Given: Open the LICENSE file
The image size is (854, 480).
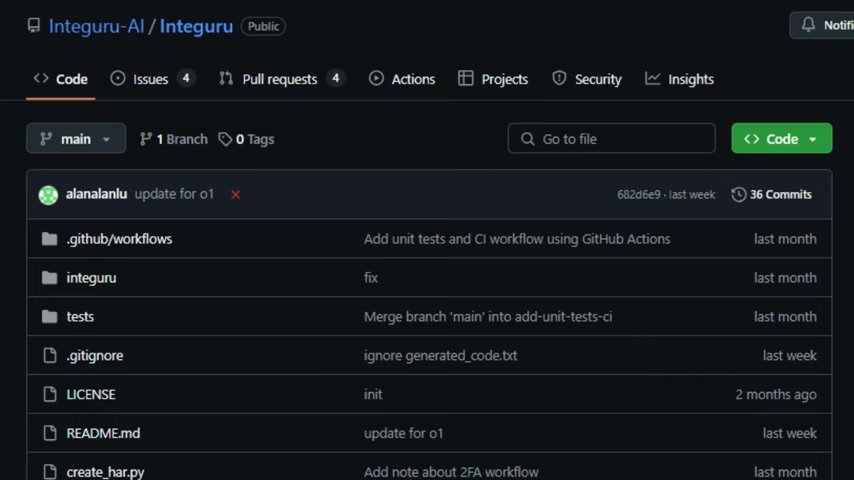Looking at the screenshot, I should (91, 394).
